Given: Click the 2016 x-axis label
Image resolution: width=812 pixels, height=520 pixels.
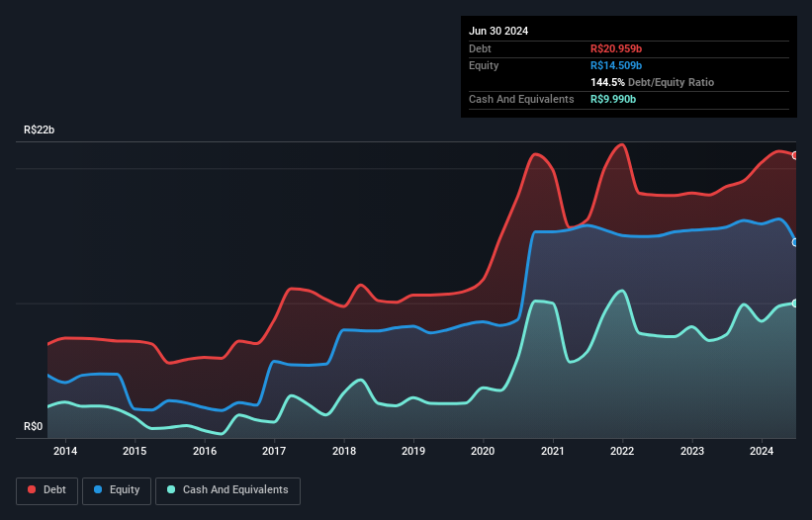Looking at the screenshot, I should (x=205, y=451).
